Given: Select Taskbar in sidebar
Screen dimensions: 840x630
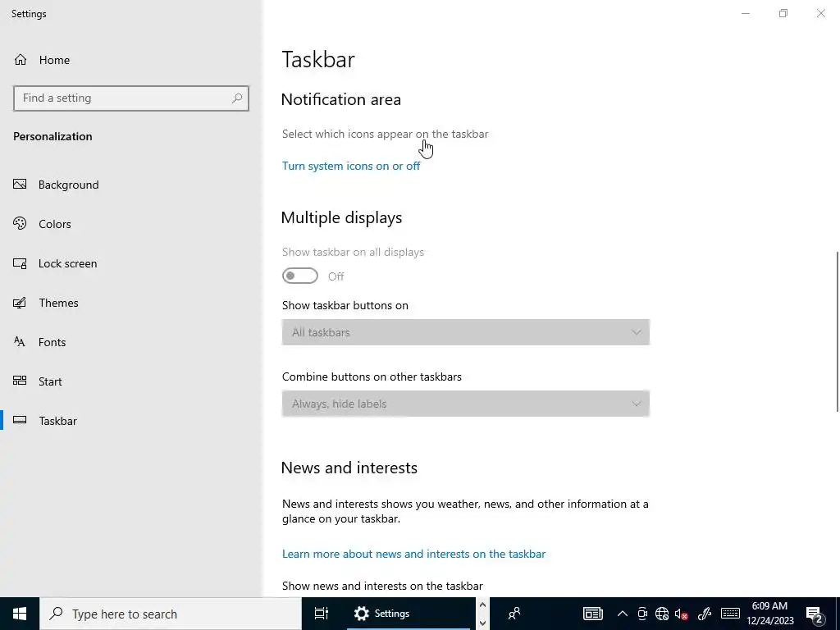Looking at the screenshot, I should coord(58,421).
